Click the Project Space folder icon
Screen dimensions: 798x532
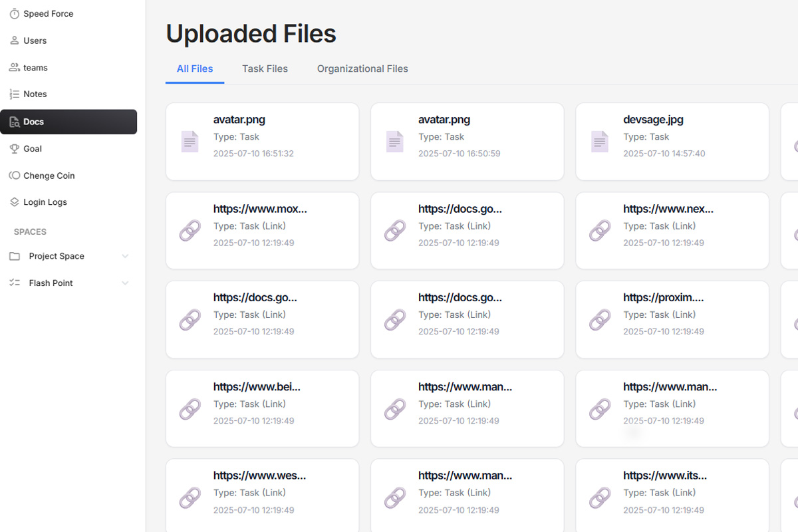click(15, 256)
